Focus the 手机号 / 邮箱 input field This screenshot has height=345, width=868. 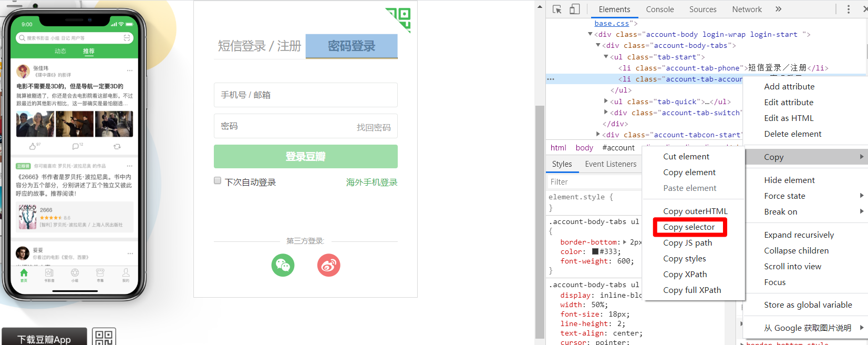[306, 95]
